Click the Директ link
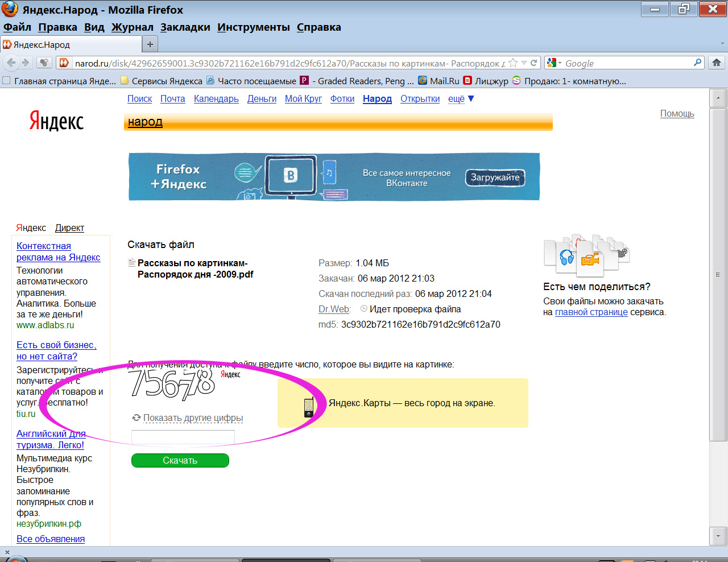 click(x=69, y=228)
